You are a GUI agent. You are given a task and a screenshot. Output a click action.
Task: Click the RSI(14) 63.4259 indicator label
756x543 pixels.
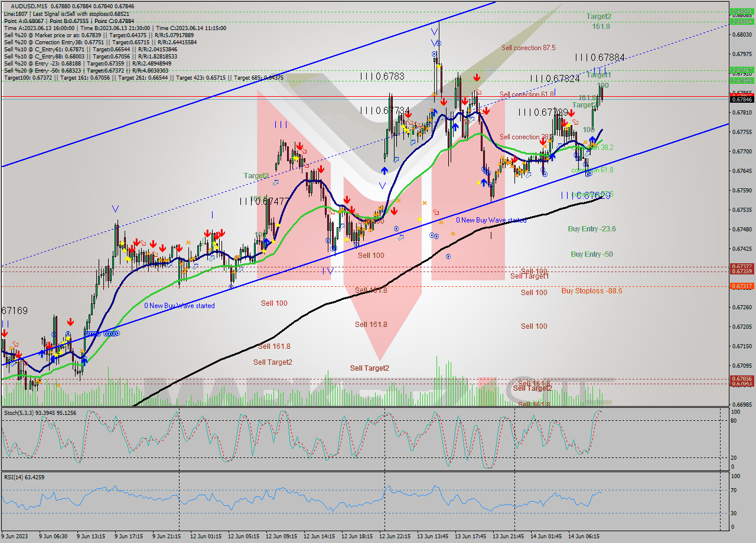pos(24,477)
